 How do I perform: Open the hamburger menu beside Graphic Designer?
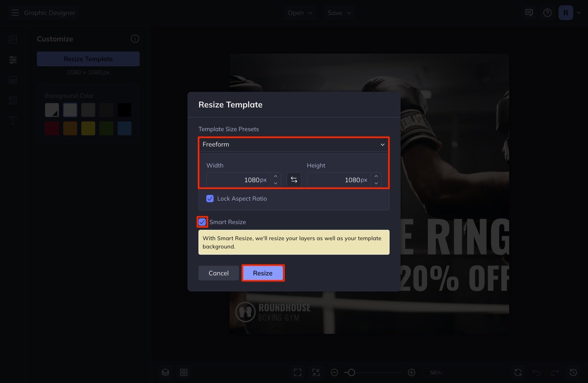click(15, 13)
